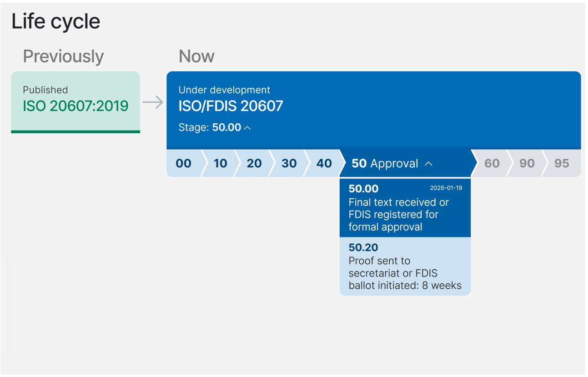
Task: Click the 2026-01-19 date label
Action: 446,188
